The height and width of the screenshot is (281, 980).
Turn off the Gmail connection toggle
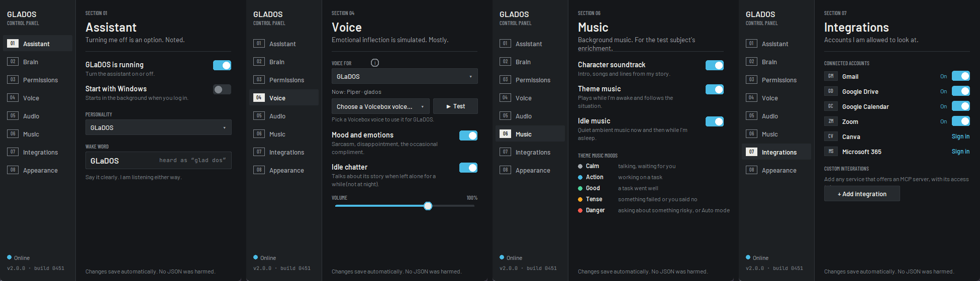coord(961,76)
